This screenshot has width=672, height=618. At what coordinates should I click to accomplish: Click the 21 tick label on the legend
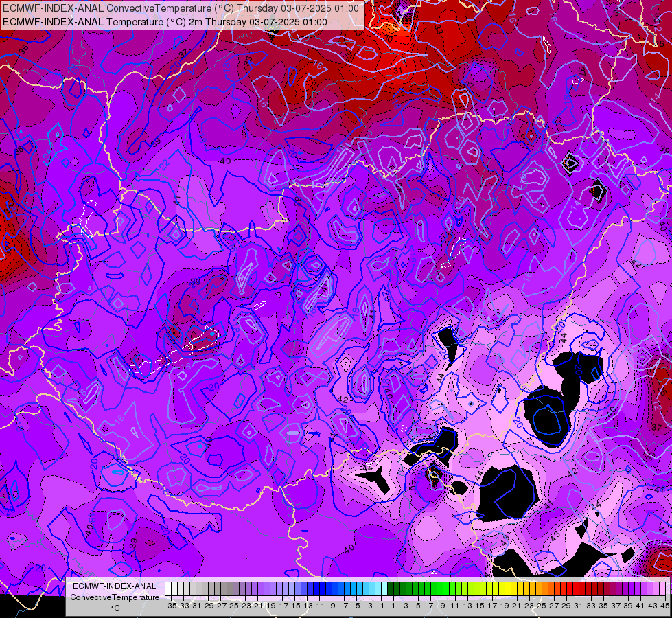tap(516, 606)
